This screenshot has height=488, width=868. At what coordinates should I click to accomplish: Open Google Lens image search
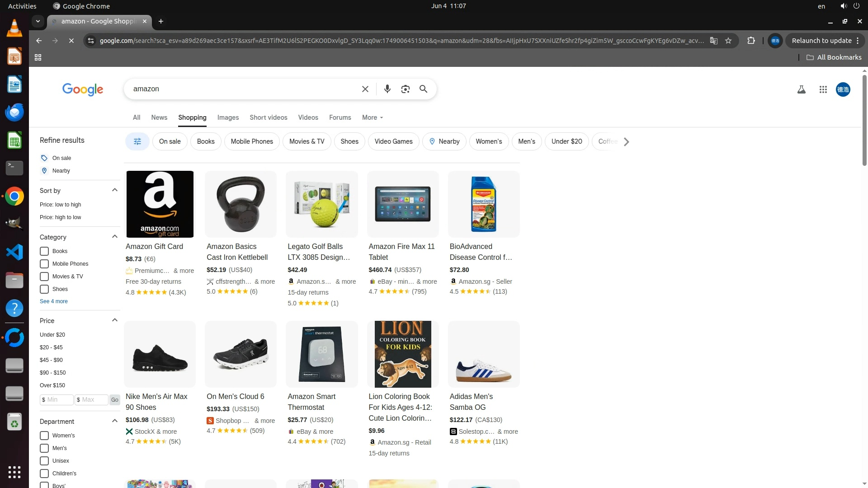click(x=405, y=89)
